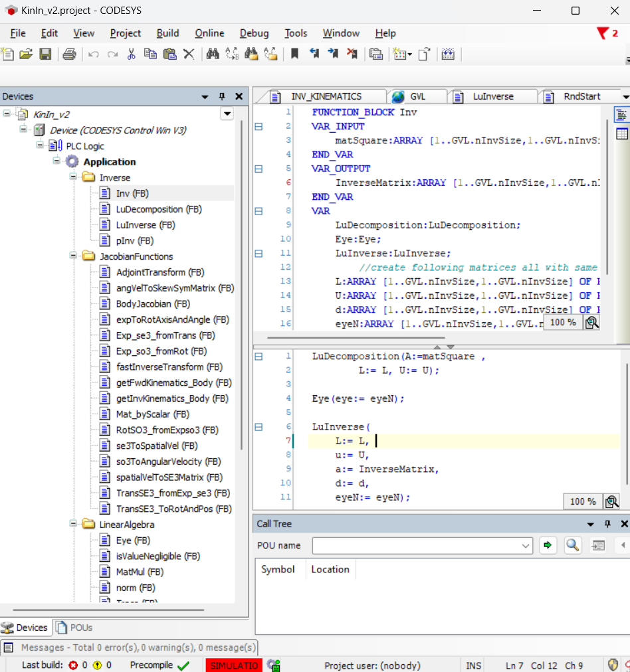Jump to next bookmark
This screenshot has height=672, width=630.
(333, 54)
